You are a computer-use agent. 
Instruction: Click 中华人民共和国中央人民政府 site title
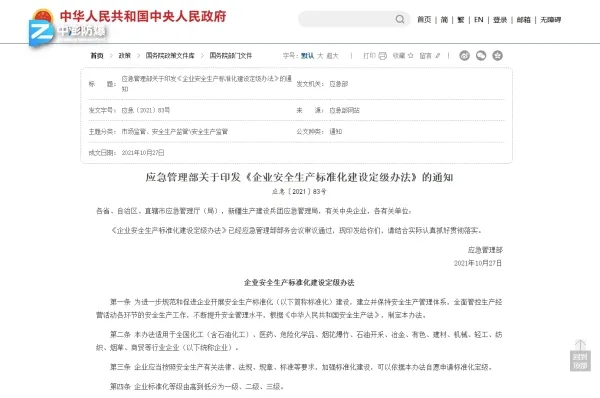(x=143, y=16)
